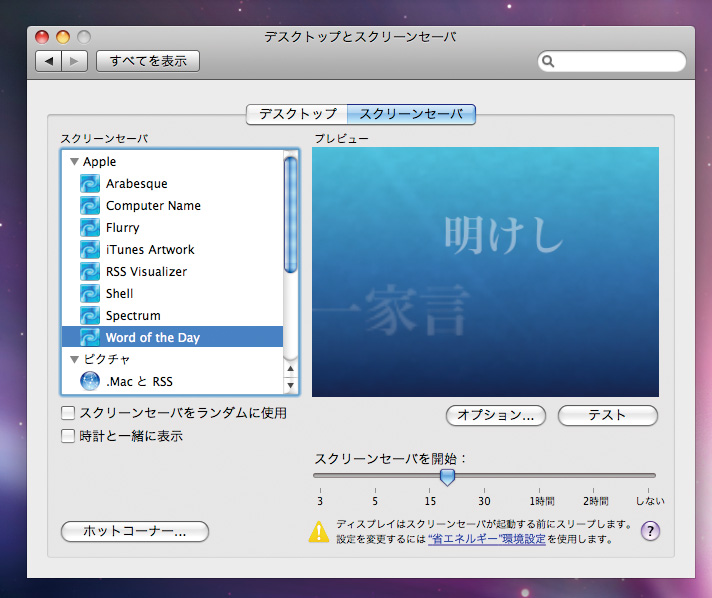Select the Spectrum screen saver icon
This screenshot has height=598, width=712.
(90, 316)
